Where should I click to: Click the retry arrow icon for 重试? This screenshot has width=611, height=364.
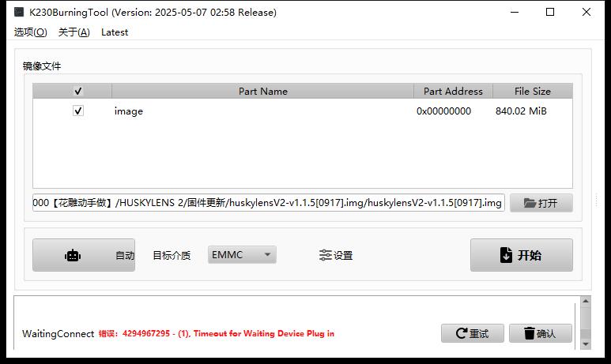[x=462, y=333]
